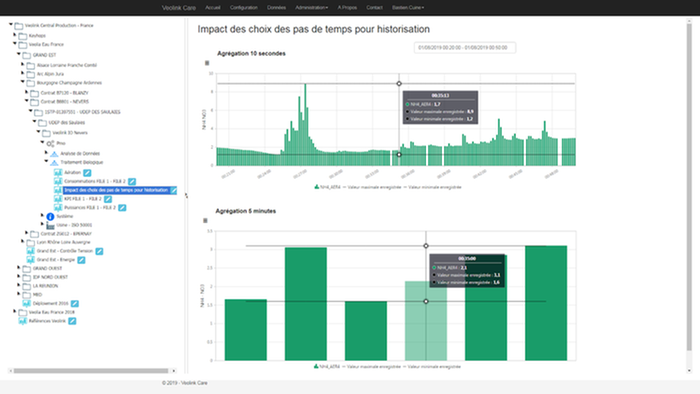Viewport: 700px width, 394px height.
Task: Click the dashboard icon beside Grand Est - Energie
Action: (x=30, y=260)
